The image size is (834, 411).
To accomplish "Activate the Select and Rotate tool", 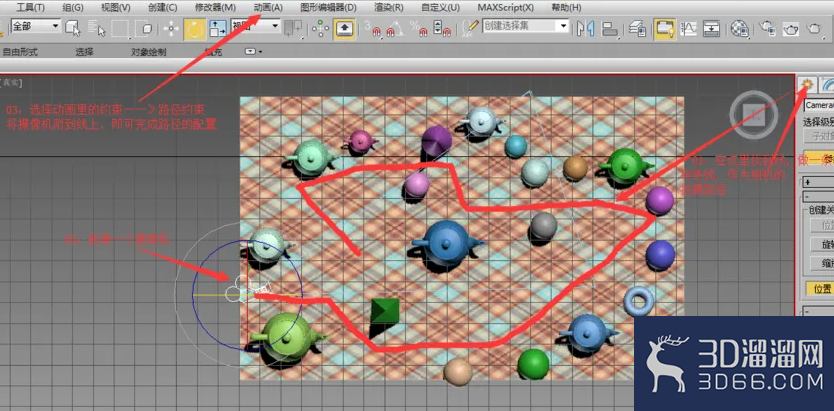I will tap(195, 29).
